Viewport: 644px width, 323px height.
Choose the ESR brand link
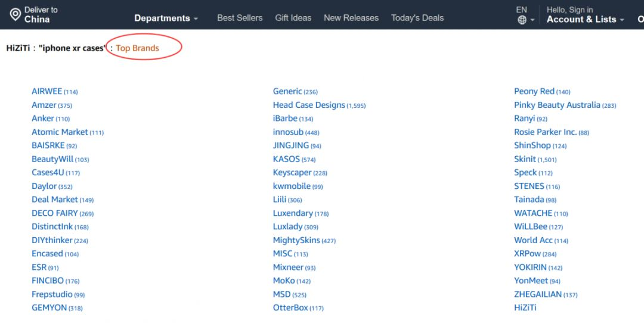click(x=39, y=268)
